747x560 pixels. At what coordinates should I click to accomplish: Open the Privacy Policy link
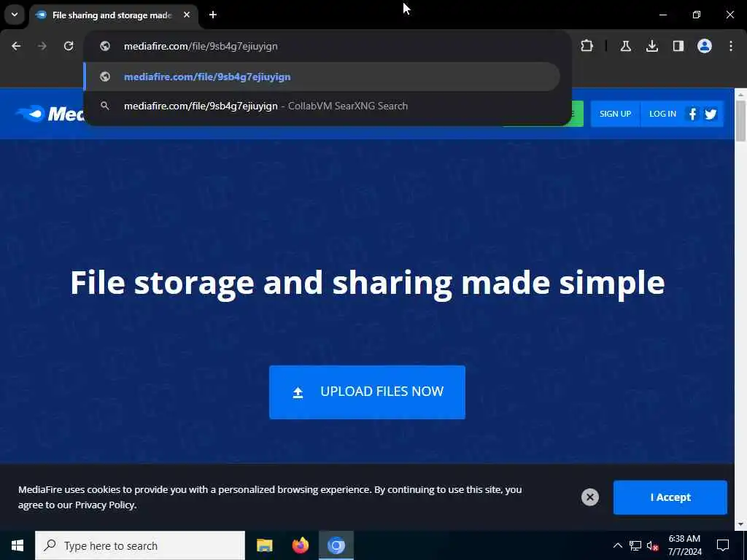point(105,505)
